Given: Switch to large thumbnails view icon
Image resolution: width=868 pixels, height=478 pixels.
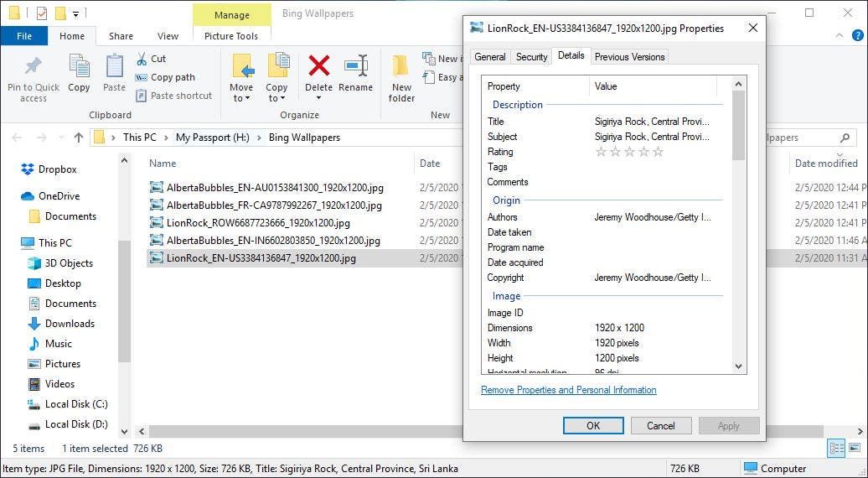Looking at the screenshot, I should point(855,448).
